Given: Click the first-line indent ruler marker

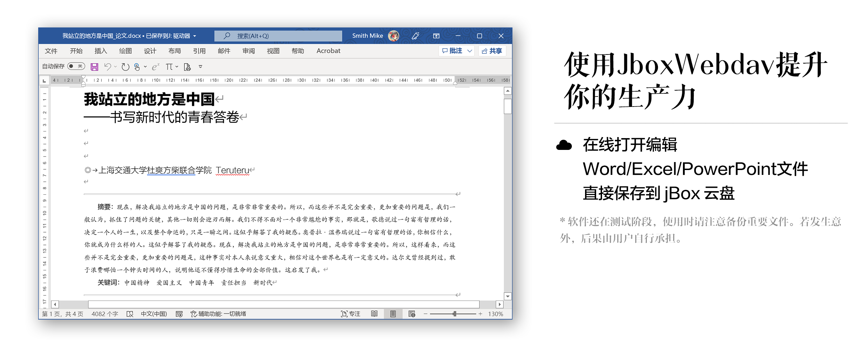Looking at the screenshot, I should (x=83, y=77).
